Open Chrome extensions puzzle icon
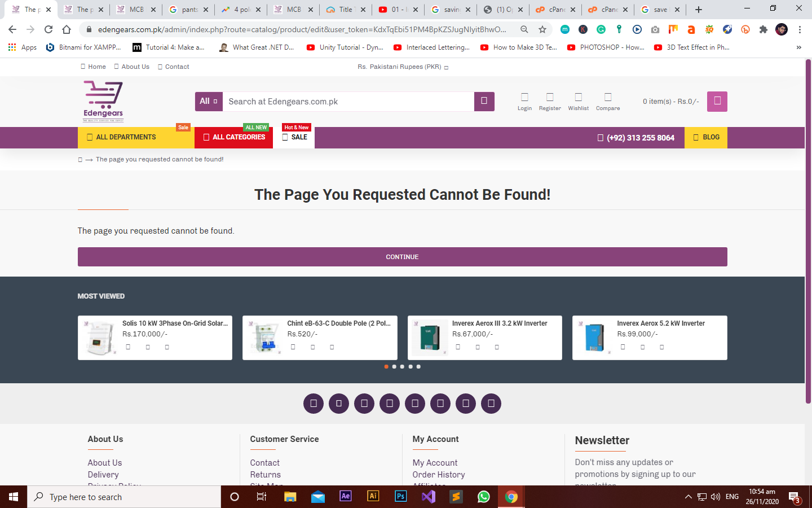 [x=764, y=29]
